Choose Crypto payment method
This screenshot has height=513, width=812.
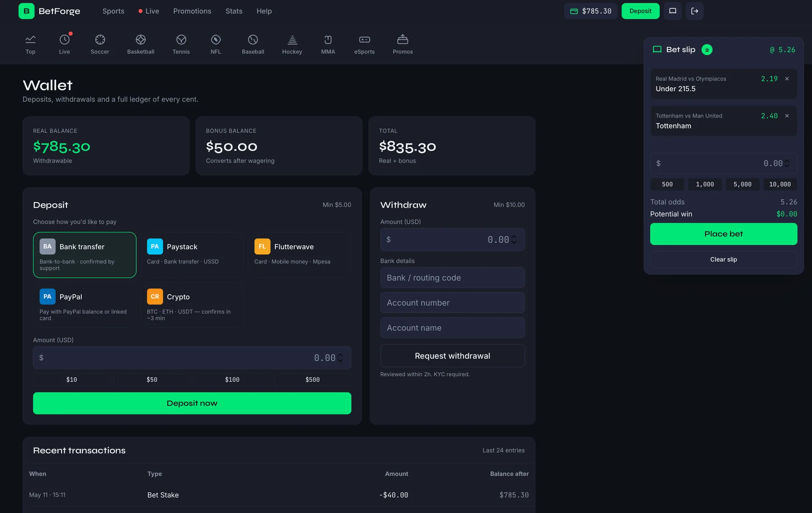pos(192,305)
